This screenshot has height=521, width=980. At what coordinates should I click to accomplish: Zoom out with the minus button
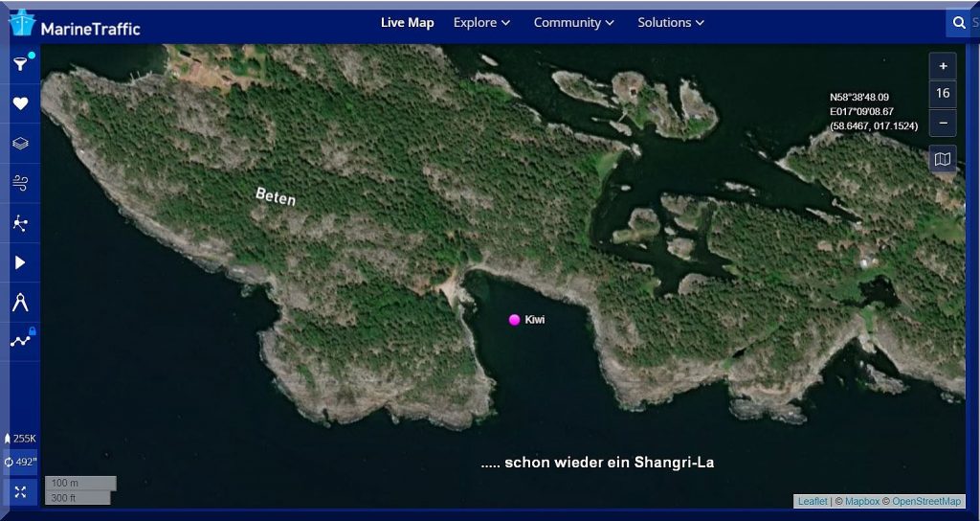pyautogui.click(x=943, y=122)
